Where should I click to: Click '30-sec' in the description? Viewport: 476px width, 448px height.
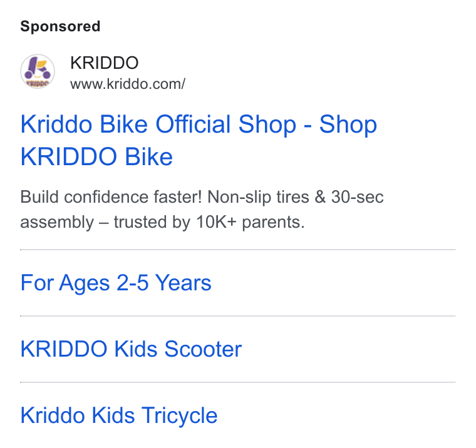pyautogui.click(x=357, y=197)
